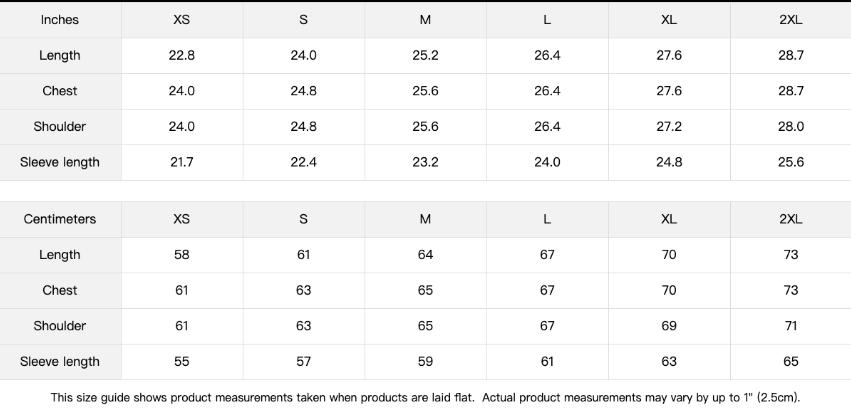Select the M column header in the Inches table
This screenshot has width=851, height=414.
point(425,20)
